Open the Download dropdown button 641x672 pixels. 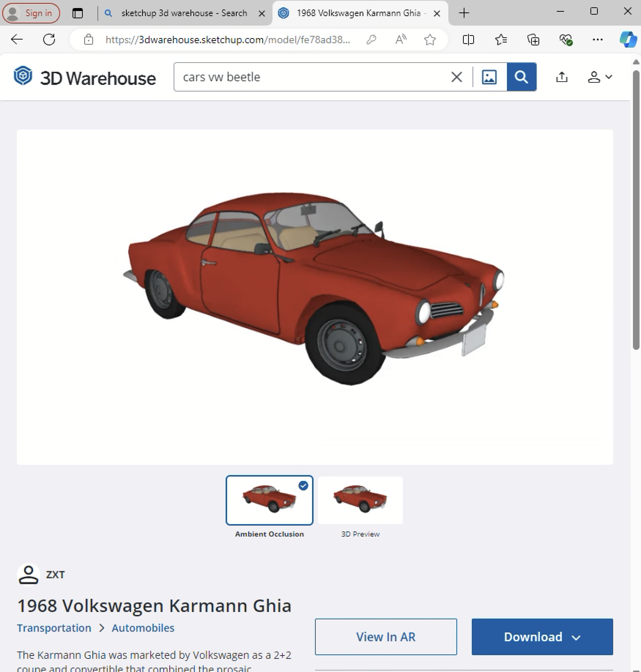(x=542, y=637)
